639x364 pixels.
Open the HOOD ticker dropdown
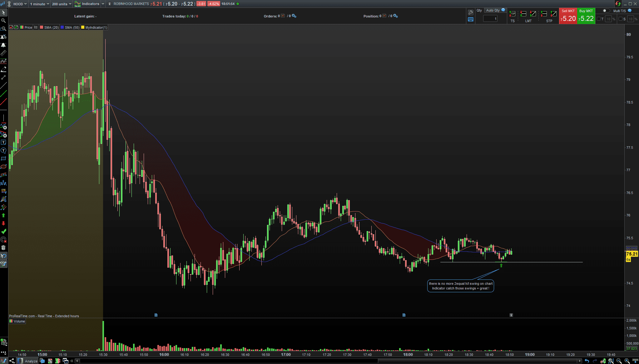click(x=20, y=4)
